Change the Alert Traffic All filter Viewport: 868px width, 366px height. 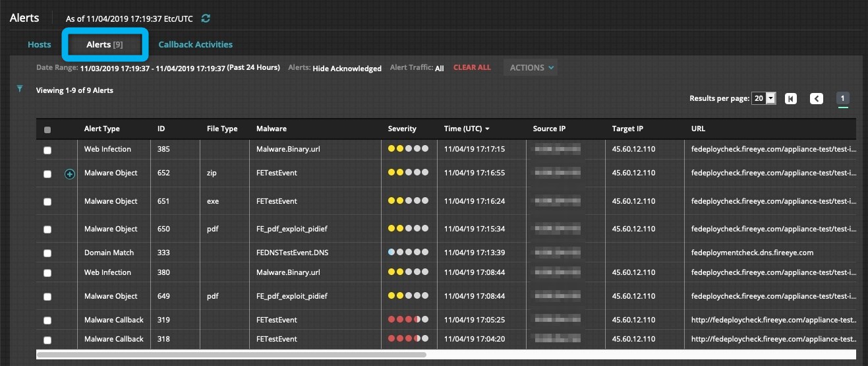(440, 68)
